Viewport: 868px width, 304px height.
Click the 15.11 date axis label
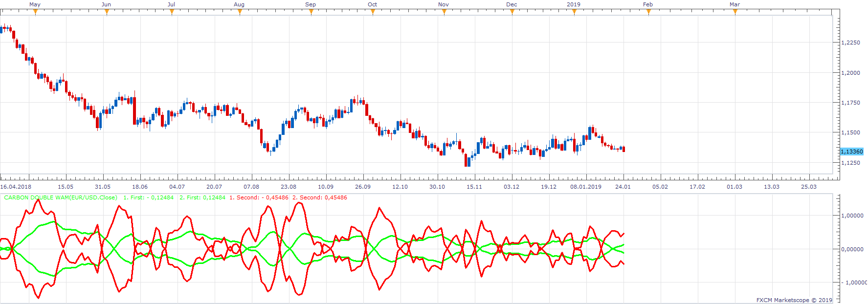(x=474, y=187)
